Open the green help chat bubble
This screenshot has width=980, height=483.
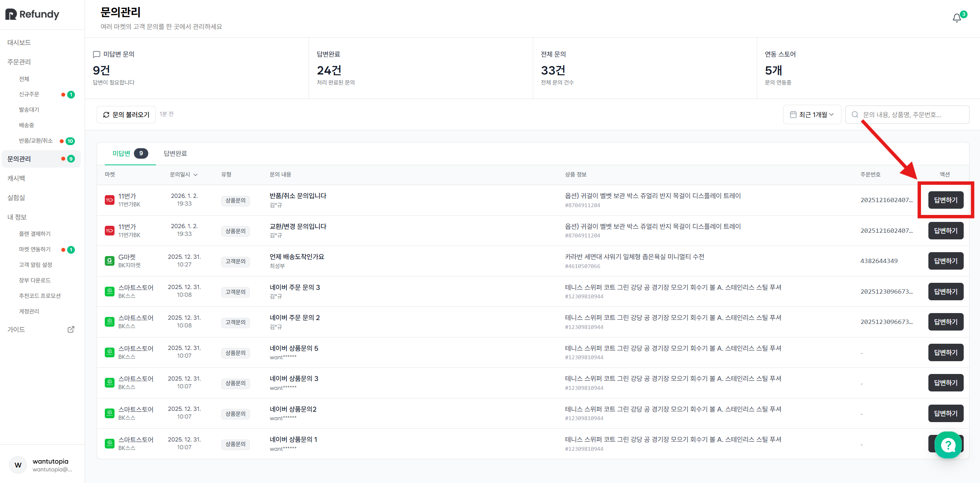pyautogui.click(x=948, y=445)
